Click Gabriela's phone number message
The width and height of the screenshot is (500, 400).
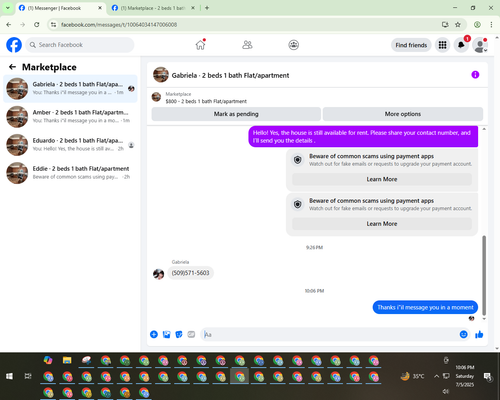[190, 273]
